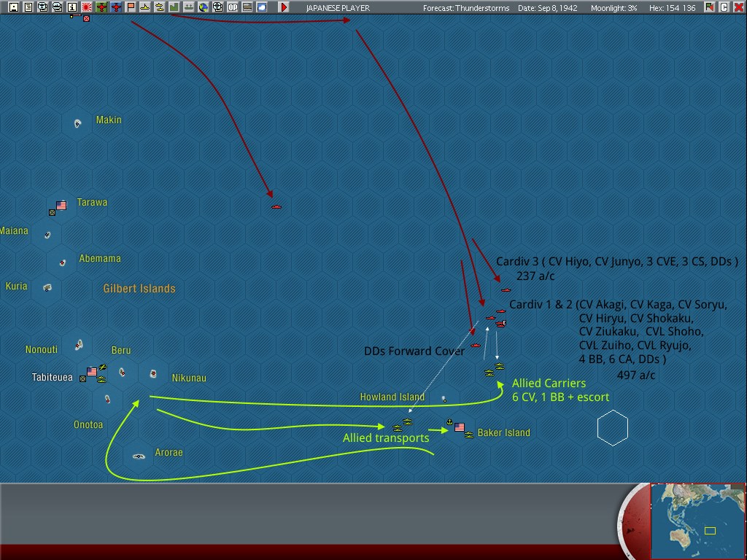This screenshot has width=747, height=560.
Task: Select yellow ship next to Baker Island flag
Action: click(469, 435)
